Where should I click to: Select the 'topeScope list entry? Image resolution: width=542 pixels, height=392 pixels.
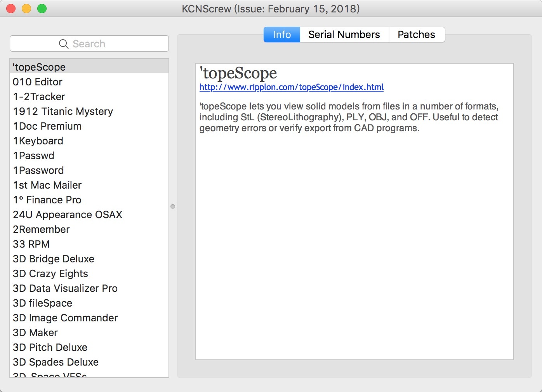[39, 67]
